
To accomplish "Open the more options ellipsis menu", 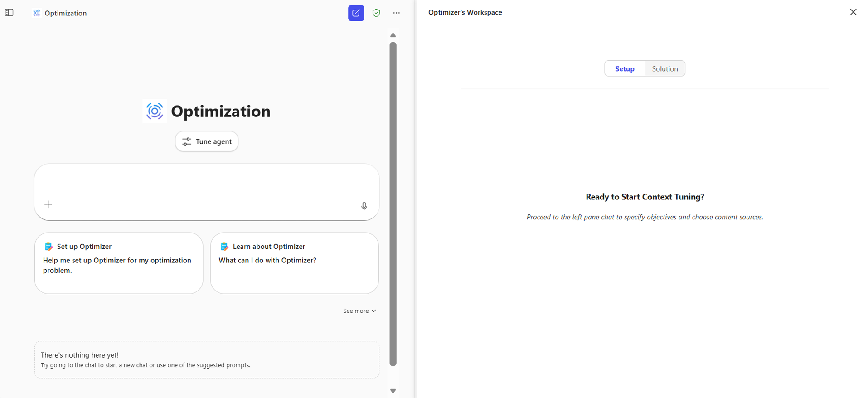I will tap(397, 13).
